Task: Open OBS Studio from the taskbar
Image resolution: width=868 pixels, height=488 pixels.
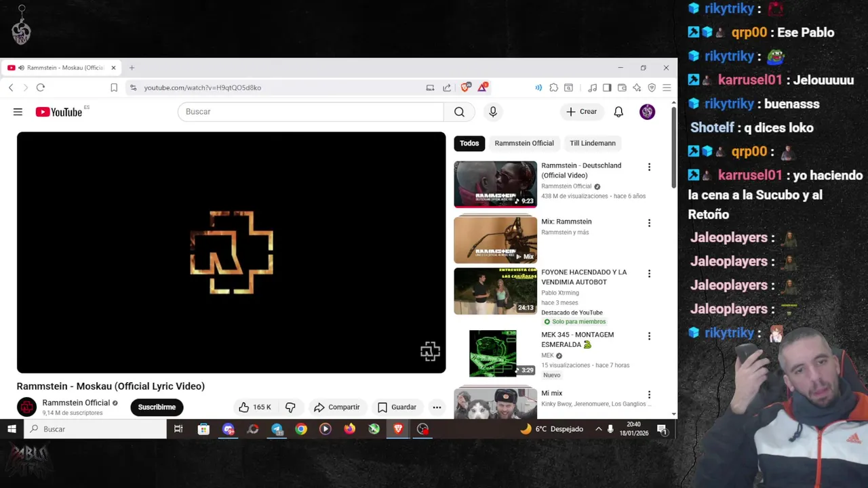Action: (x=422, y=429)
